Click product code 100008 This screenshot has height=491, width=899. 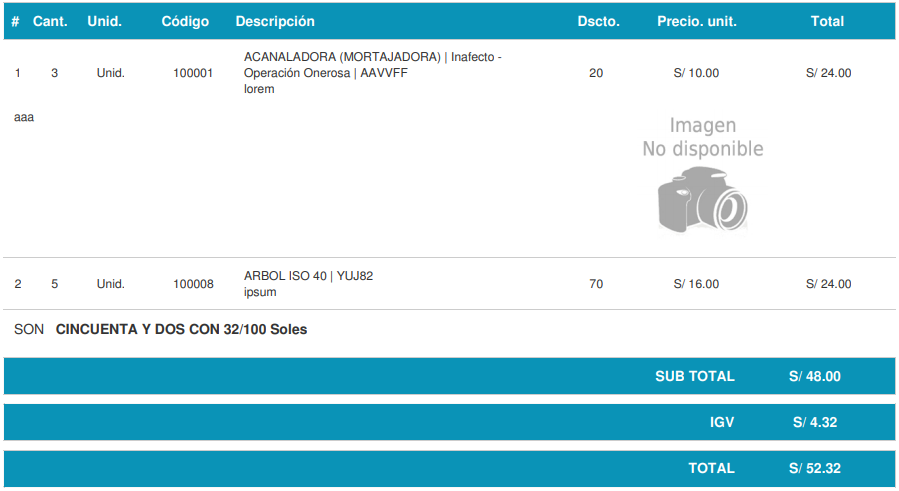[x=193, y=284]
